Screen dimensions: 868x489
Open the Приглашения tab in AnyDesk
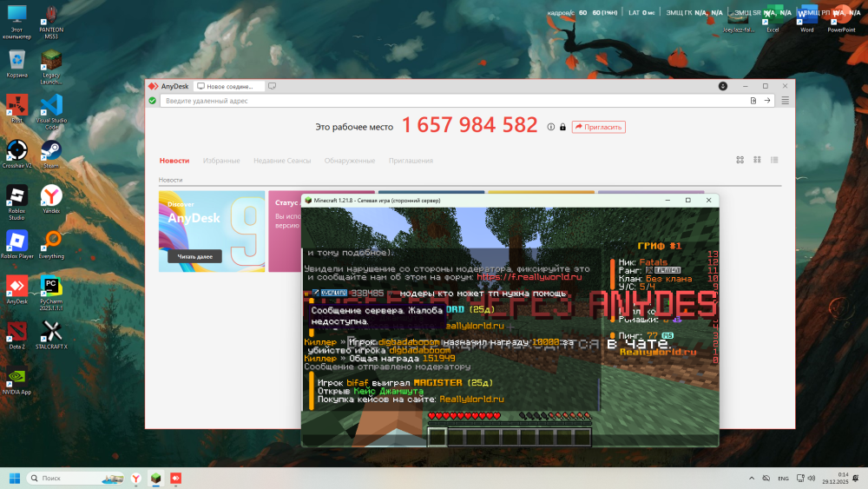[x=411, y=161]
